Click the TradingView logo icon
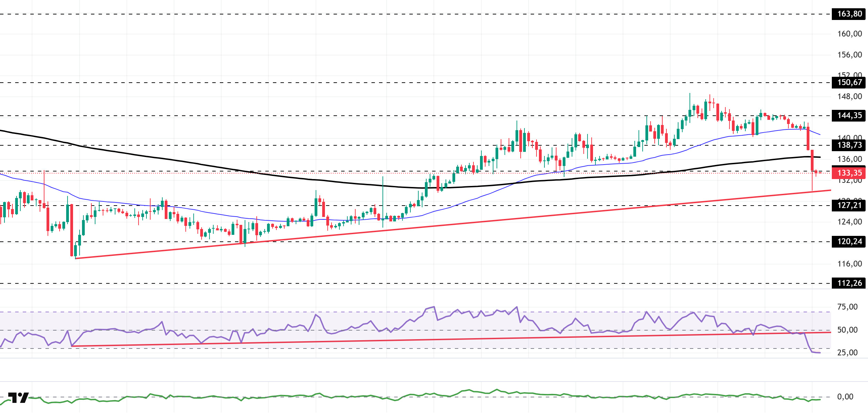The image size is (868, 417). [18, 398]
